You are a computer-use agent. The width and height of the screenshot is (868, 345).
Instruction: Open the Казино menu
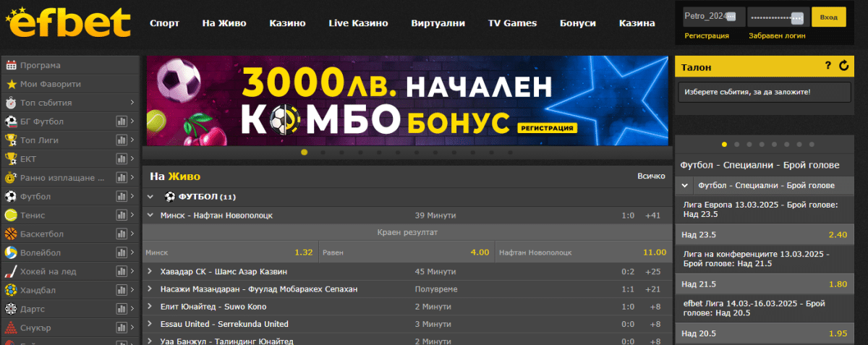[287, 23]
